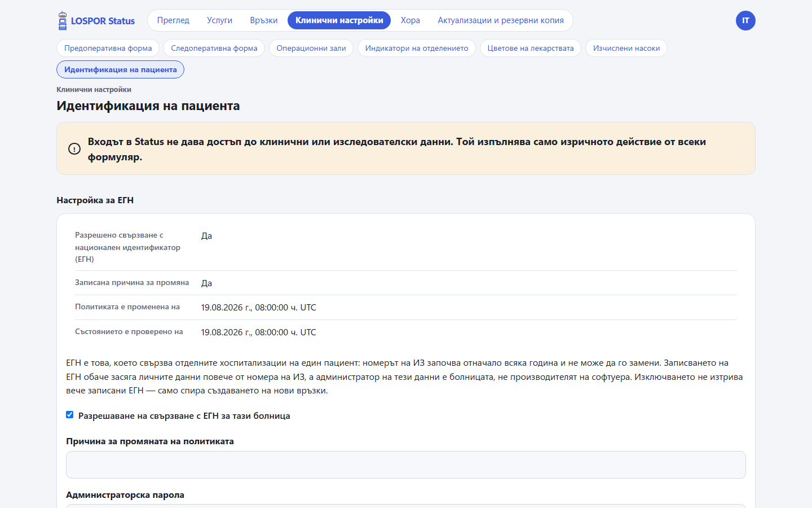Go to Операционни зали settings
The height and width of the screenshot is (508, 812).
pyautogui.click(x=311, y=48)
